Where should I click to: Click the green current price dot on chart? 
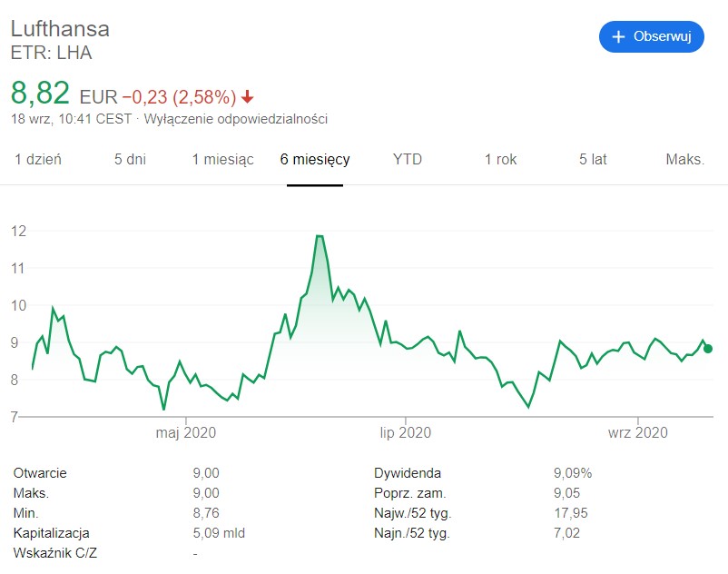[707, 349]
